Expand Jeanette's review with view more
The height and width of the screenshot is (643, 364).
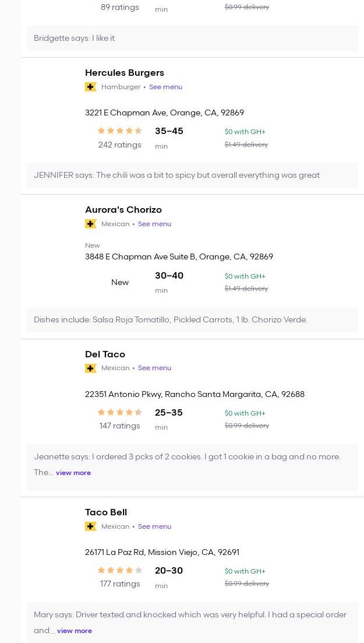(x=73, y=473)
